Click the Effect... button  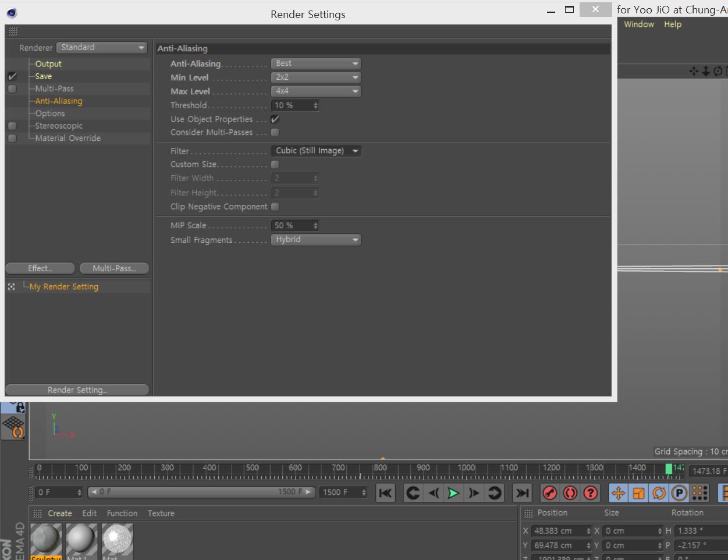[x=40, y=268]
